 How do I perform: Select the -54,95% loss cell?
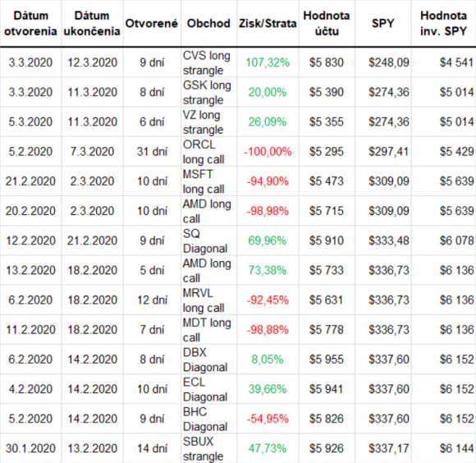point(268,419)
